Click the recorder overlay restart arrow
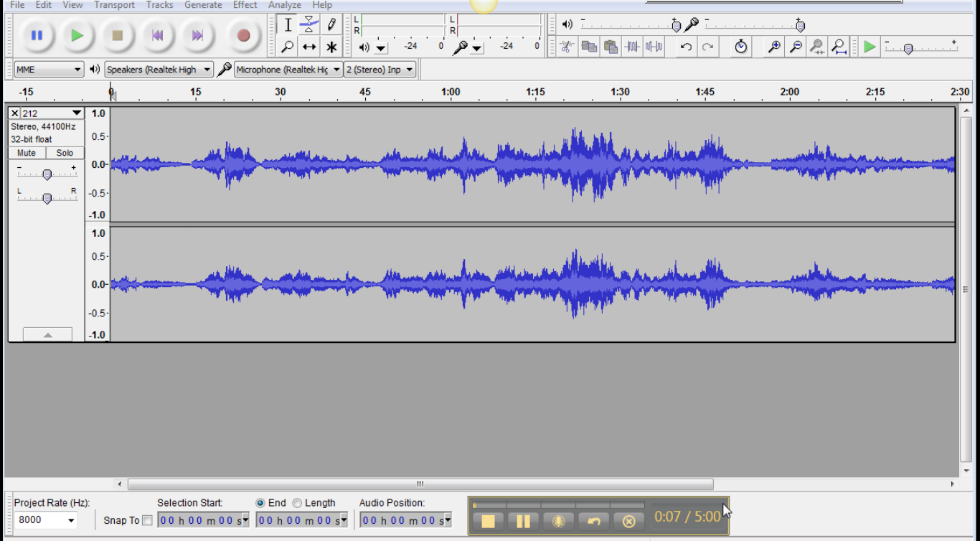The height and width of the screenshot is (541, 980). coord(593,521)
